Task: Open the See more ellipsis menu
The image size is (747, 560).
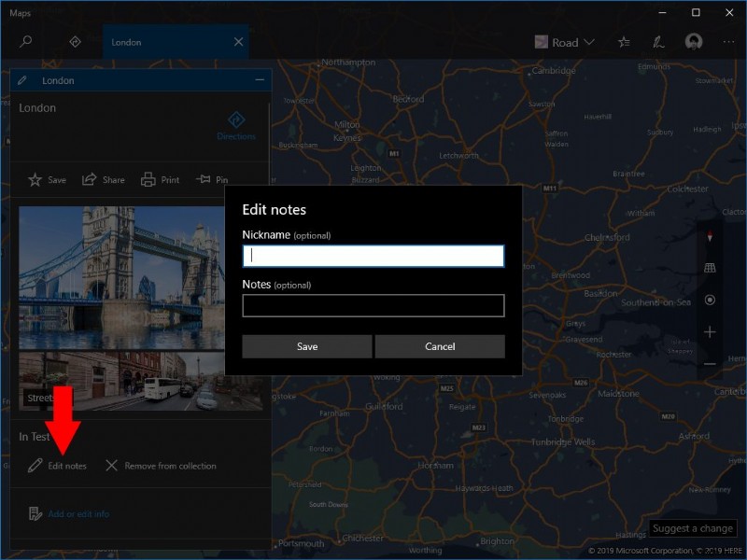Action: pos(728,41)
